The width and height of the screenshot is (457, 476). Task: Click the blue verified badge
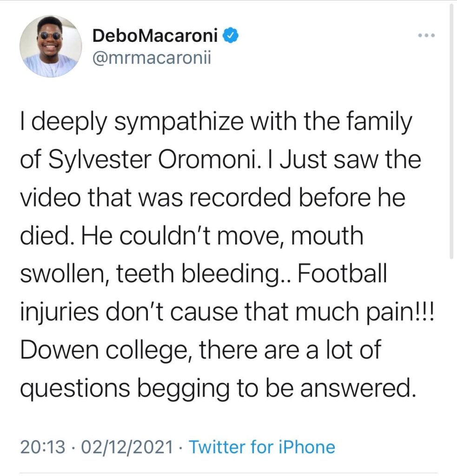232,36
